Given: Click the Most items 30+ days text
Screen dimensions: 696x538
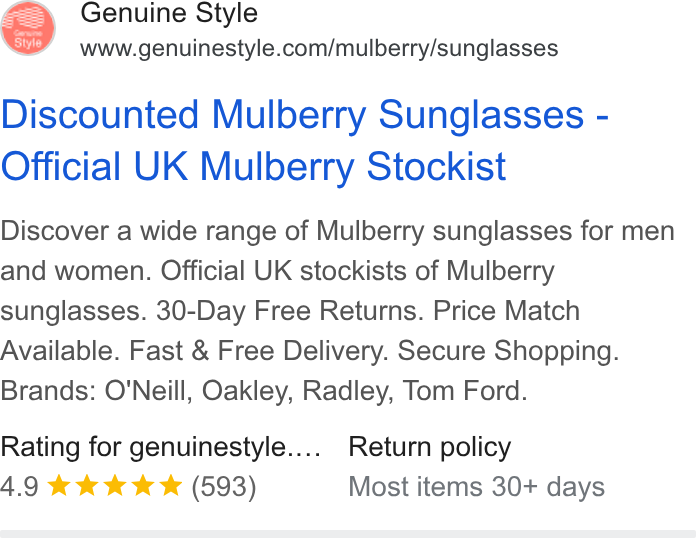Looking at the screenshot, I should click(476, 487).
